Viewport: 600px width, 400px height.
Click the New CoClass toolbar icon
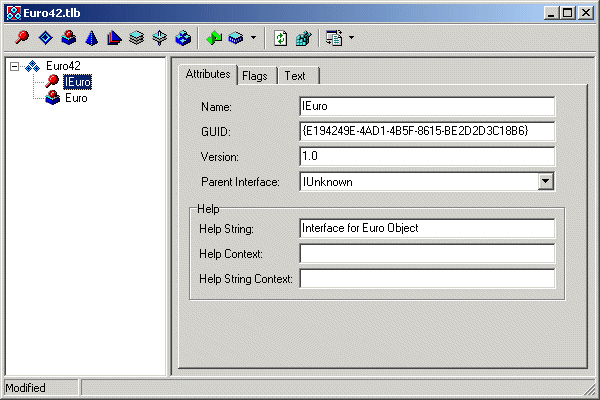68,39
